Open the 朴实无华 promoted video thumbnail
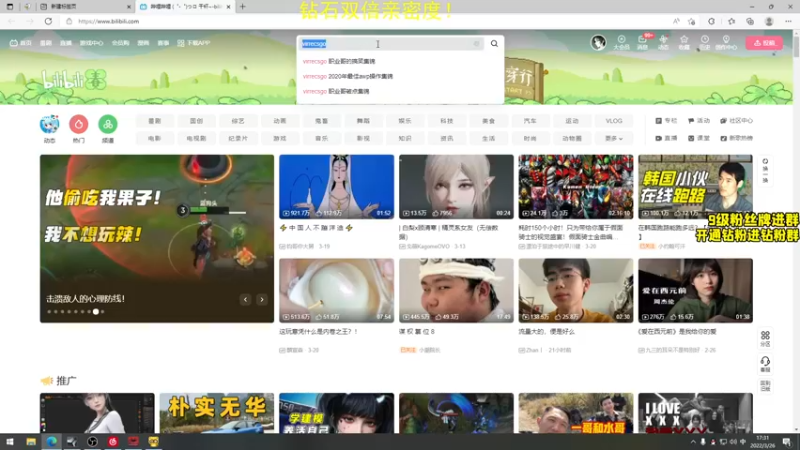800x450 pixels. point(216,413)
